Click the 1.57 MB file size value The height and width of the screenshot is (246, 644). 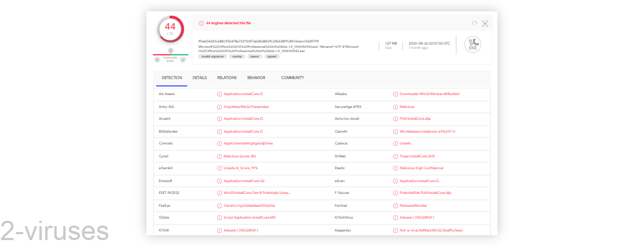[x=391, y=43]
